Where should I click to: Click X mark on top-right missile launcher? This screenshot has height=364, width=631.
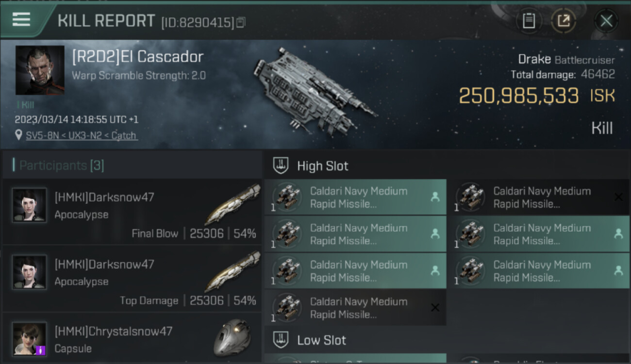[x=618, y=197]
